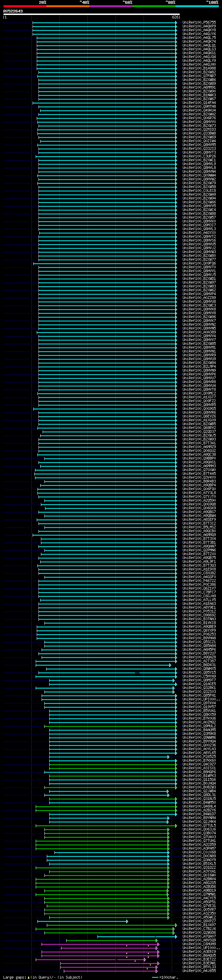Select the UniRef100_A2T387 label
222x980 pixels.
pyautogui.click(x=199, y=661)
